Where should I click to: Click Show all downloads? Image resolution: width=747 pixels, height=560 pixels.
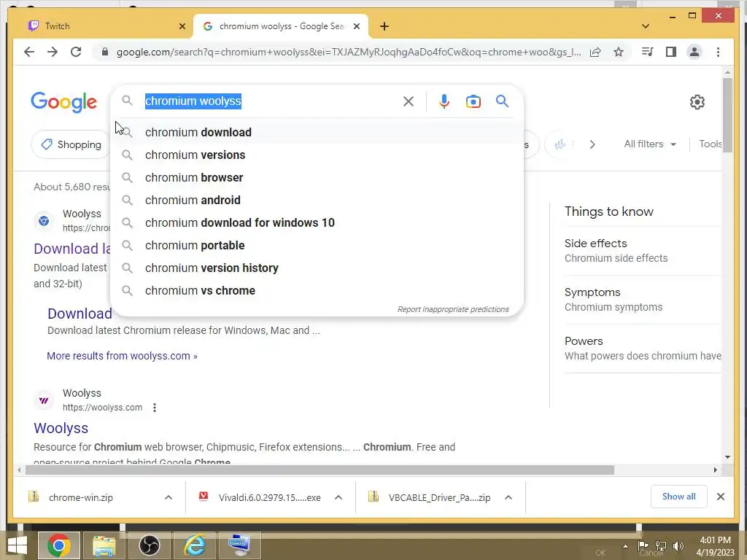[x=679, y=497]
